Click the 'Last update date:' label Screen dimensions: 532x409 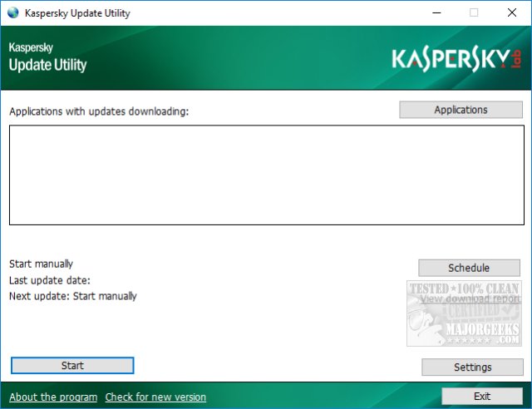50,280
